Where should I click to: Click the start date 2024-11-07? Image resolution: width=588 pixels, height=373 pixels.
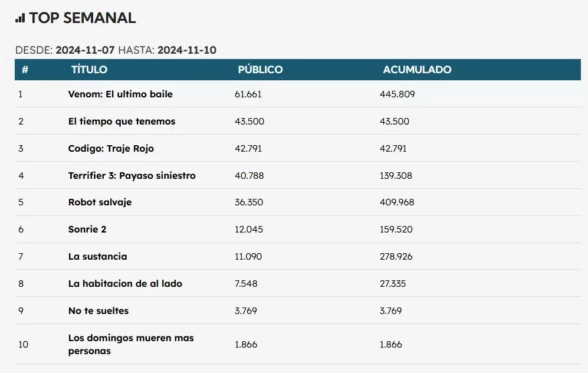85,50
